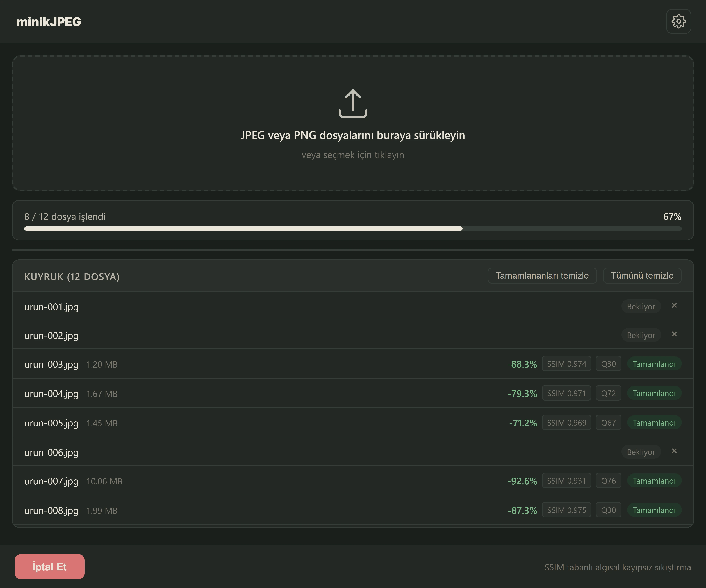
Task: Click the 10.06 MB file size
Action: coord(104,481)
